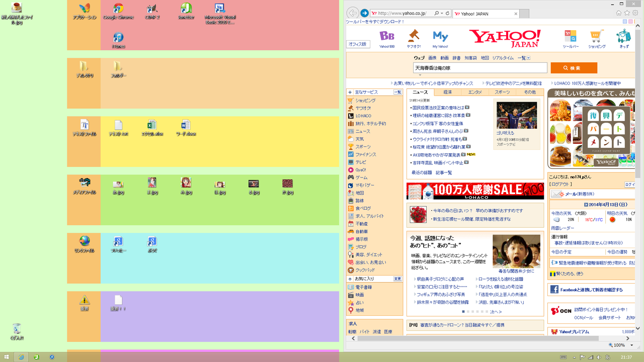
Task: Open the その他 news tab
Action: point(530,92)
